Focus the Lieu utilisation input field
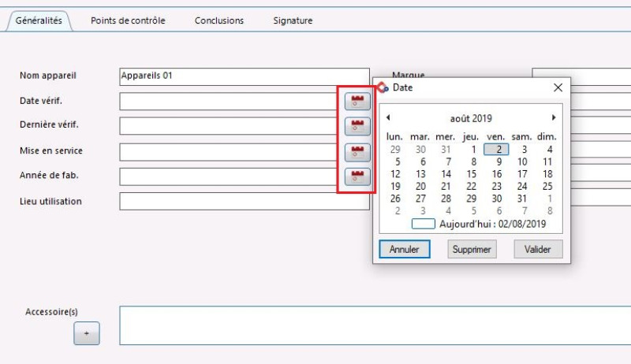The height and width of the screenshot is (364, 631). (x=245, y=201)
